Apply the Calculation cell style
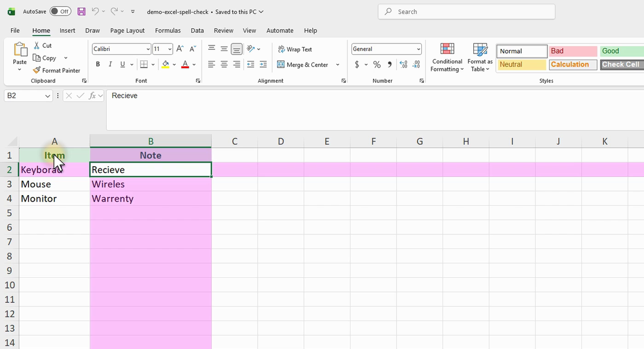 pos(573,64)
